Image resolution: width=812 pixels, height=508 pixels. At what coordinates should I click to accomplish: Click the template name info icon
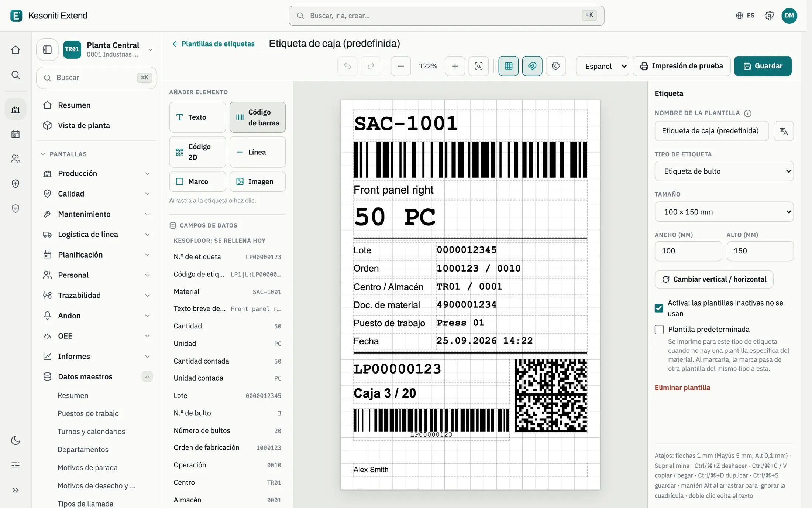pyautogui.click(x=748, y=113)
